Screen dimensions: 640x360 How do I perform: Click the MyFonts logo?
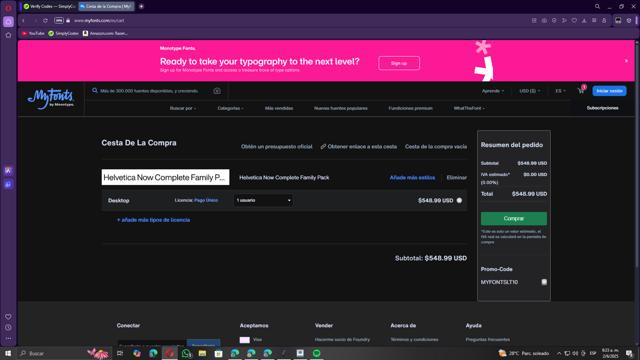coord(51,99)
